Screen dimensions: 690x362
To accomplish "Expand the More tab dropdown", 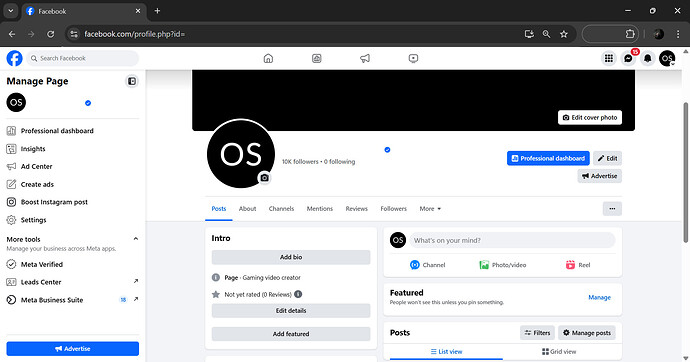I will point(430,208).
